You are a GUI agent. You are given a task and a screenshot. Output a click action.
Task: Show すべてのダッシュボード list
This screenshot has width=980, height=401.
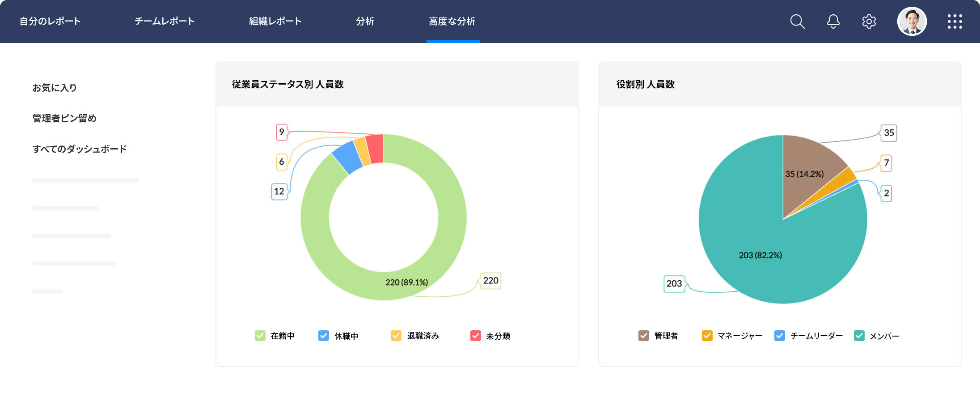pyautogui.click(x=80, y=149)
